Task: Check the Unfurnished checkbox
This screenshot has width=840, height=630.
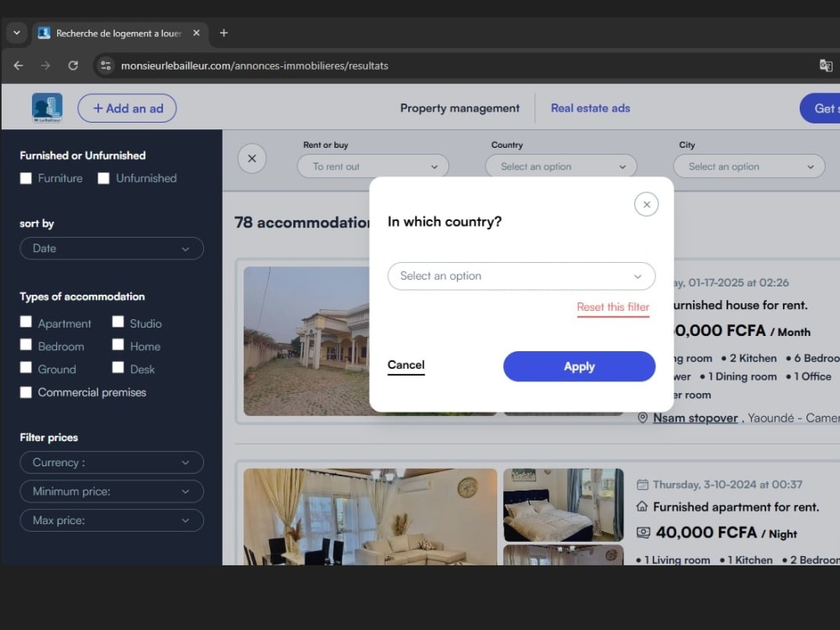Action: click(x=103, y=178)
